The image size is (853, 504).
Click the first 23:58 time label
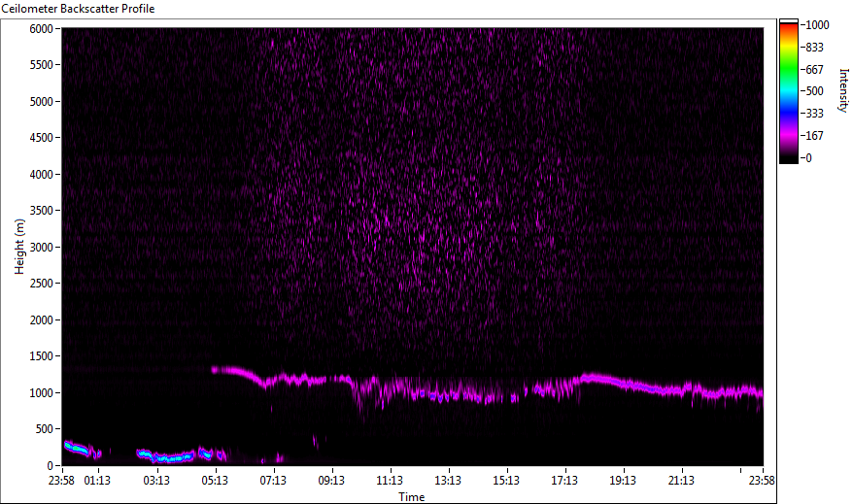tap(61, 480)
